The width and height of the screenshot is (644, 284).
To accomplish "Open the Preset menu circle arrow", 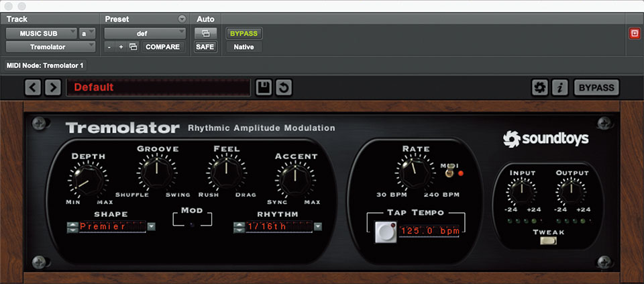I will click(x=182, y=19).
